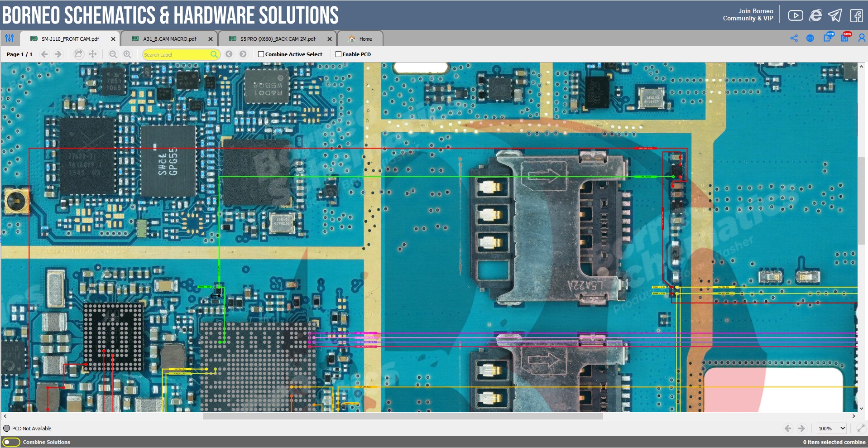Close the S5 PRO (X660)_BACK CAM 2M.pdf tab
868x448 pixels.
click(330, 39)
